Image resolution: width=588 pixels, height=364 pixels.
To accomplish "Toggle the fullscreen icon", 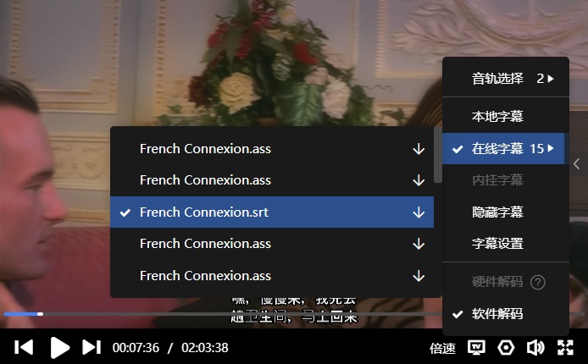I will click(x=565, y=348).
